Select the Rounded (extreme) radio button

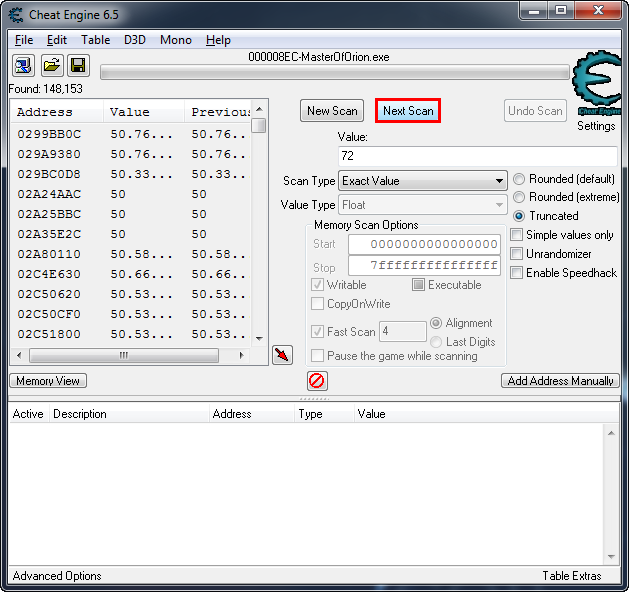click(x=519, y=197)
